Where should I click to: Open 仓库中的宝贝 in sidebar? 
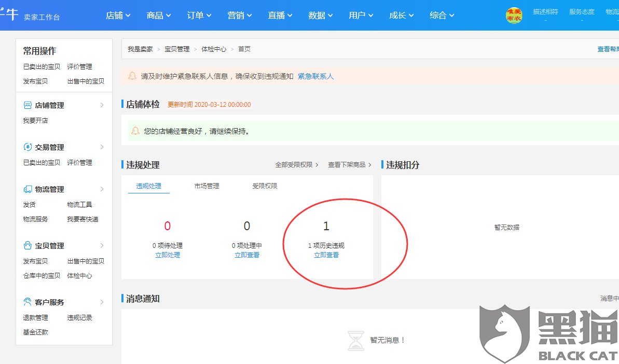pyautogui.click(x=42, y=276)
